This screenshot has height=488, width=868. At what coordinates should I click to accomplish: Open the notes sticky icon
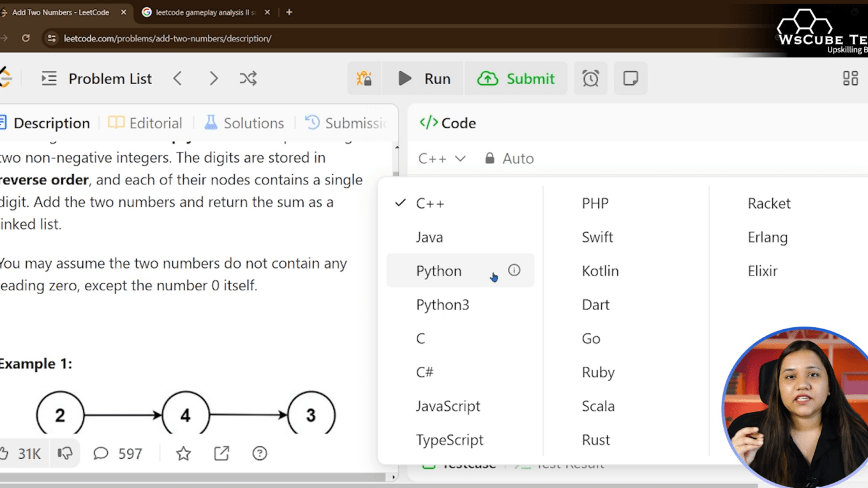pyautogui.click(x=631, y=78)
